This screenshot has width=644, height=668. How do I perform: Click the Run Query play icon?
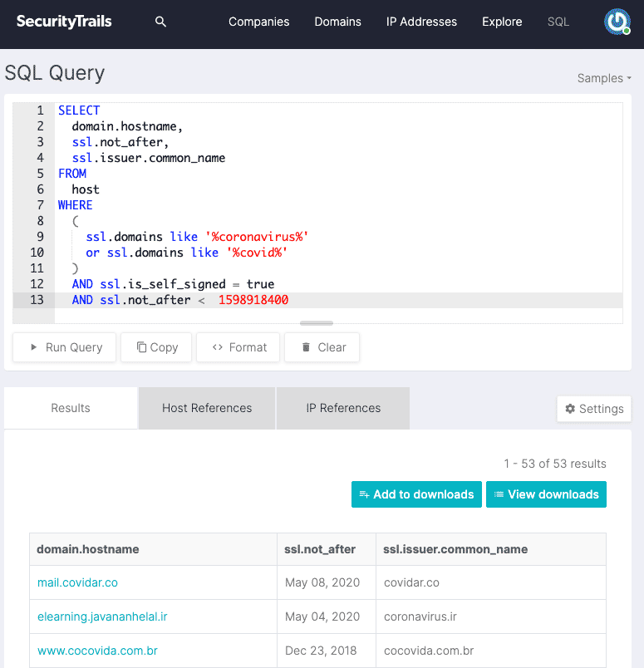pos(34,347)
